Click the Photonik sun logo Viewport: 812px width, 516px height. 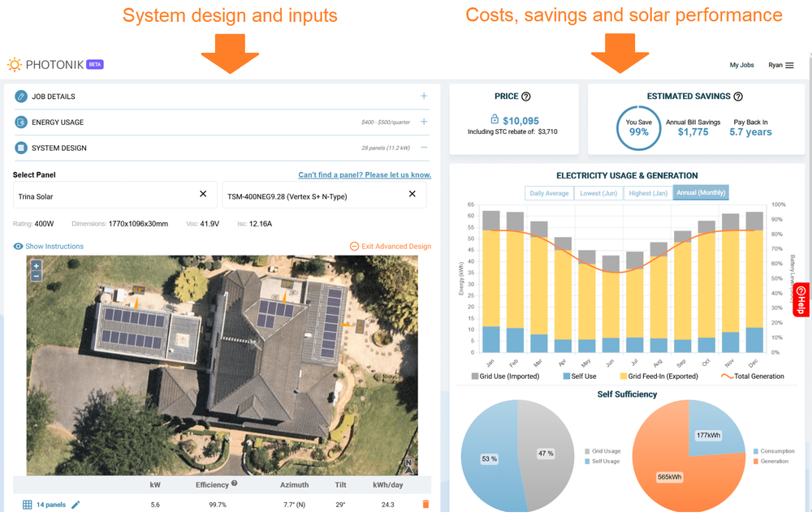[x=14, y=64]
